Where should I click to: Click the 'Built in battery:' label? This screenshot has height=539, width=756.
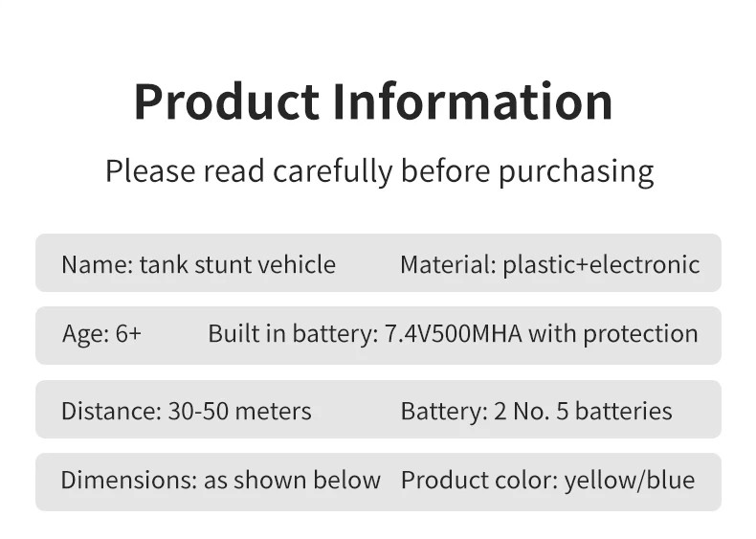pos(292,334)
